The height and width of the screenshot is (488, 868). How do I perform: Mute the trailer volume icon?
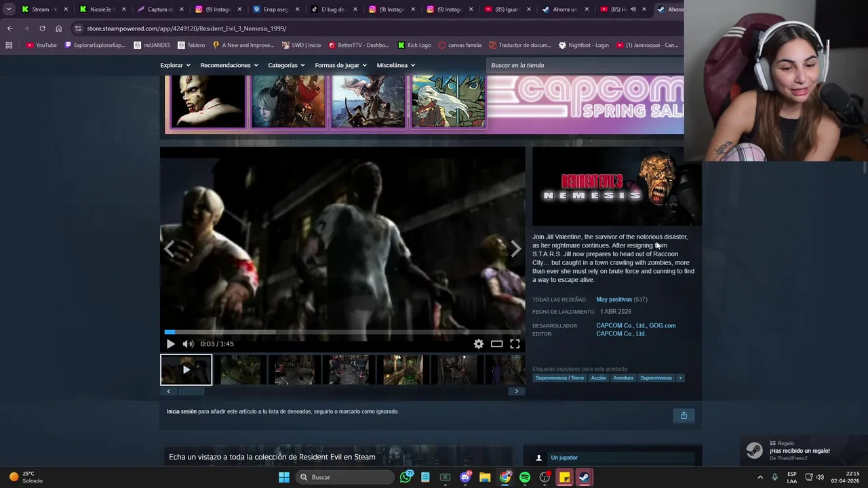pyautogui.click(x=188, y=344)
